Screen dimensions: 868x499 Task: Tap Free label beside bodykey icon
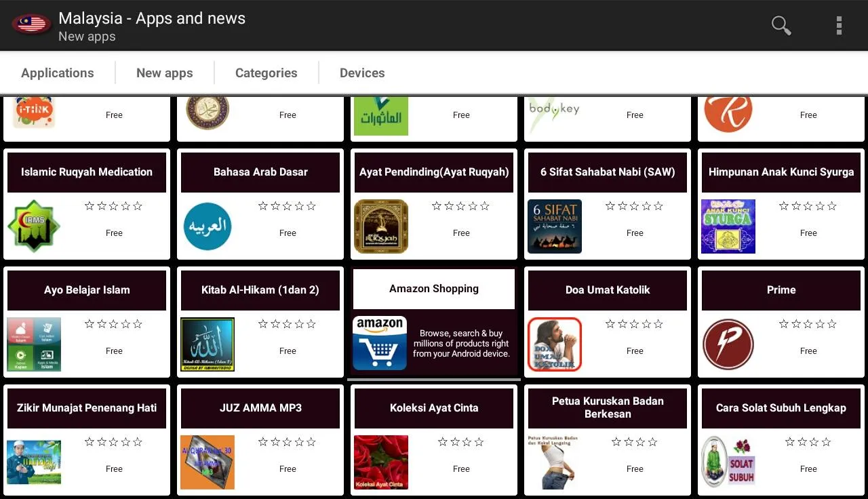point(635,115)
